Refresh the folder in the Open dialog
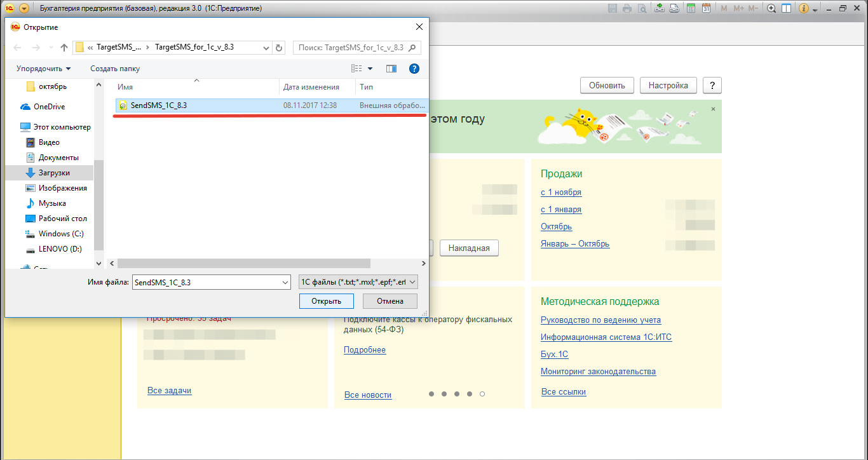The width and height of the screenshot is (868, 460). (x=279, y=48)
